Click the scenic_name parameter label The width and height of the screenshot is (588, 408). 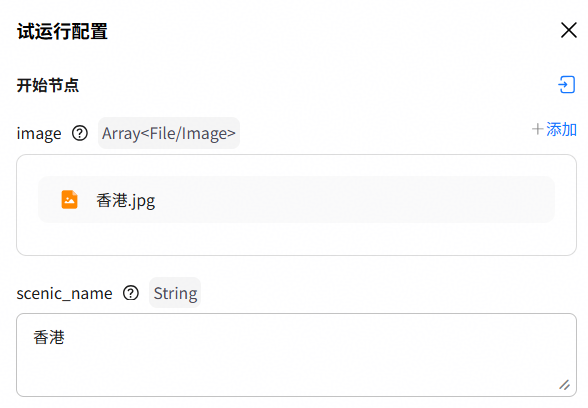64,293
